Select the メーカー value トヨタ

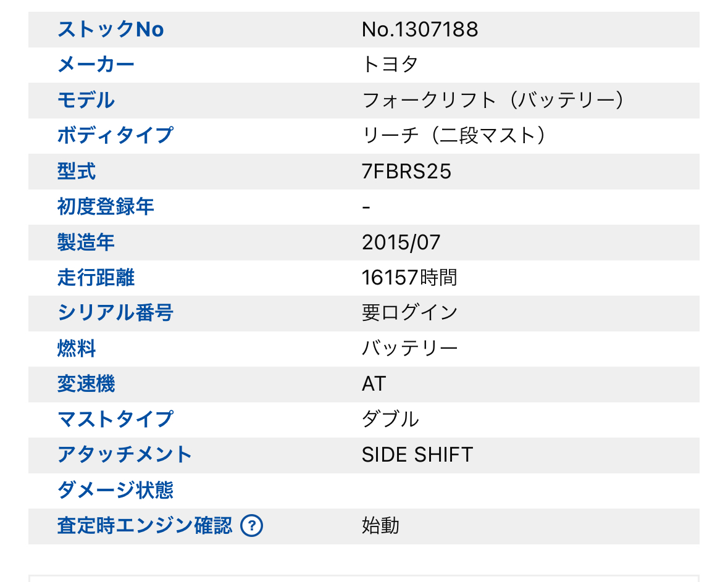[x=390, y=65]
